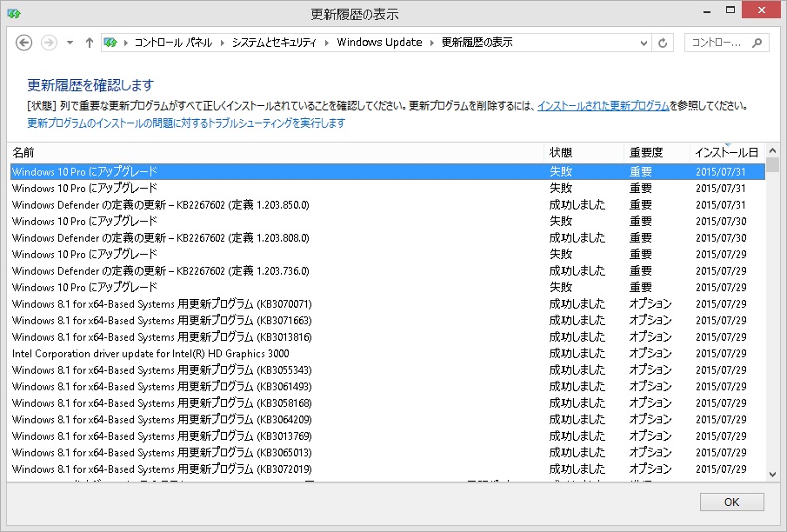The width and height of the screenshot is (787, 532).
Task: Maximize the 更新履歴の表示 window
Action: pos(730,10)
